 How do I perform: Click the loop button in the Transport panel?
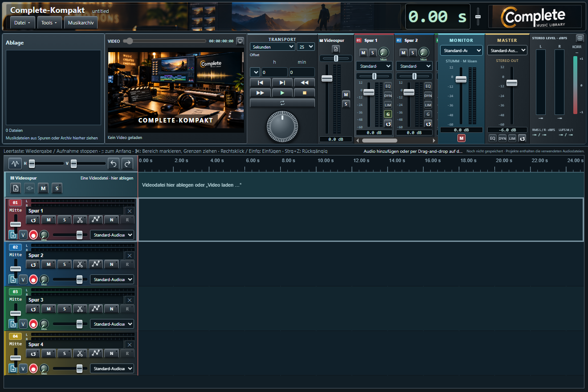click(x=282, y=103)
